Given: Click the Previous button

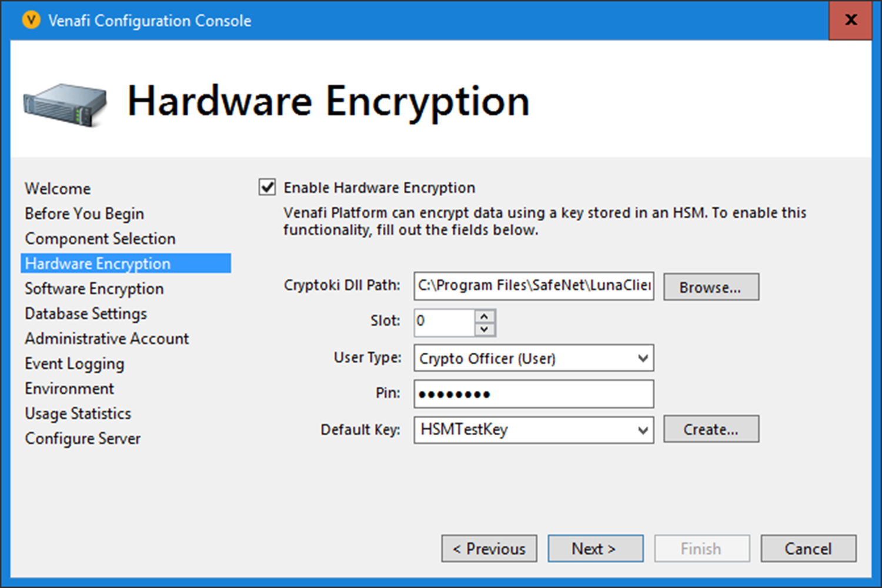Looking at the screenshot, I should click(x=489, y=548).
